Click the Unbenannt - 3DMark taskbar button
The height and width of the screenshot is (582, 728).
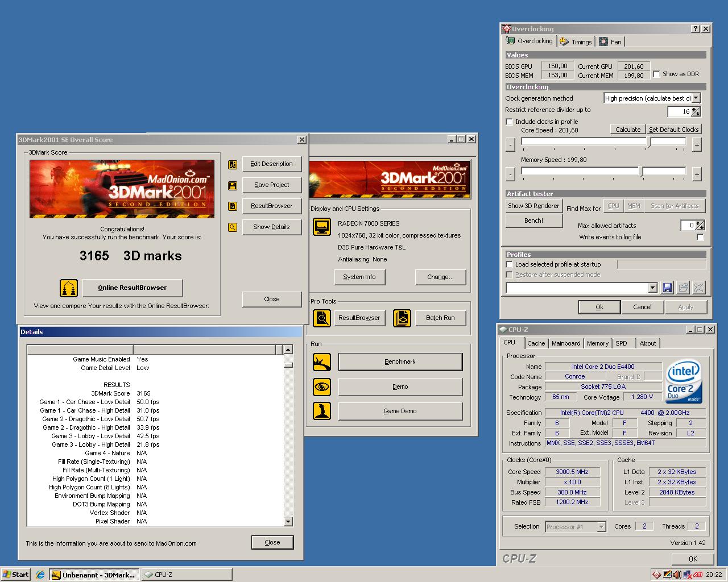pos(94,575)
